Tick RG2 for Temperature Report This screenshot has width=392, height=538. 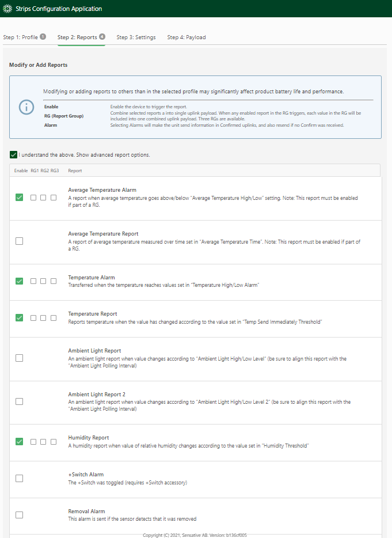tap(43, 318)
